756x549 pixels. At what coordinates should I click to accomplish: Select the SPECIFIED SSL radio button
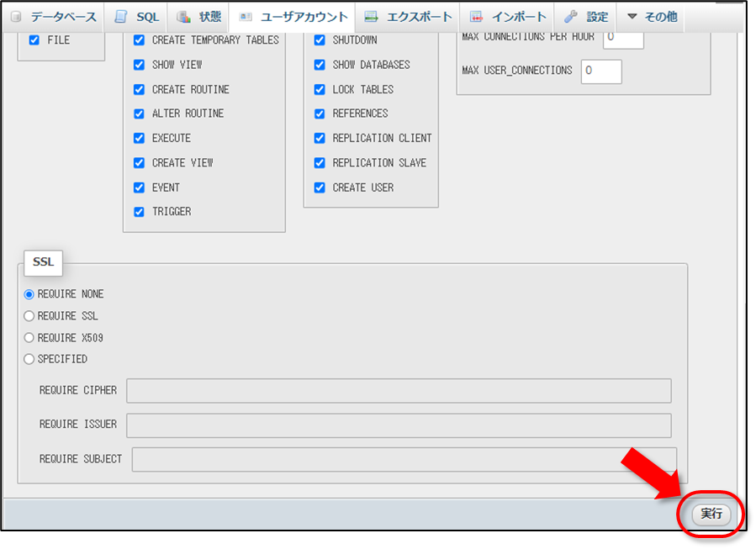(x=29, y=359)
